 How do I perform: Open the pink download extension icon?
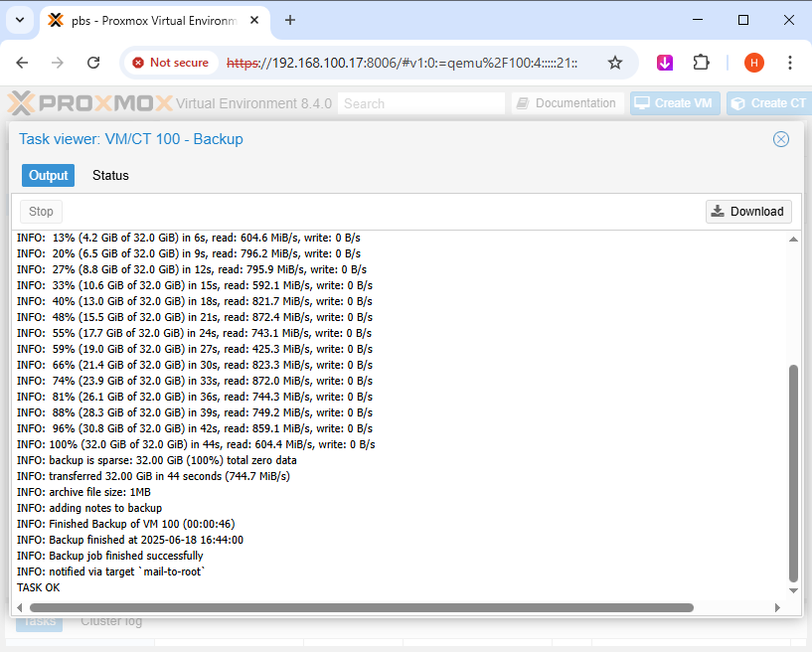(x=665, y=63)
